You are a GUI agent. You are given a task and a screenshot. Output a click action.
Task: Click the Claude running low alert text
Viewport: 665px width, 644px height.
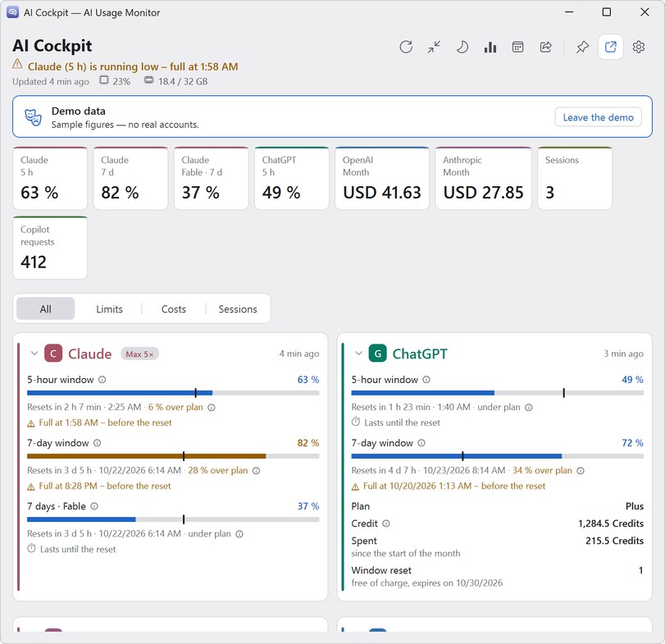coord(133,66)
